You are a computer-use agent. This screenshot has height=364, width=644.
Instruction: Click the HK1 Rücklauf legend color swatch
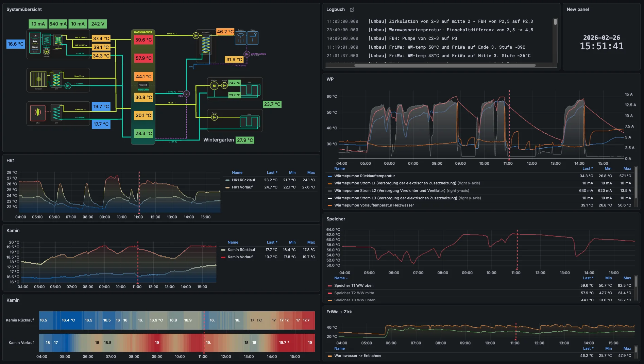click(x=227, y=180)
